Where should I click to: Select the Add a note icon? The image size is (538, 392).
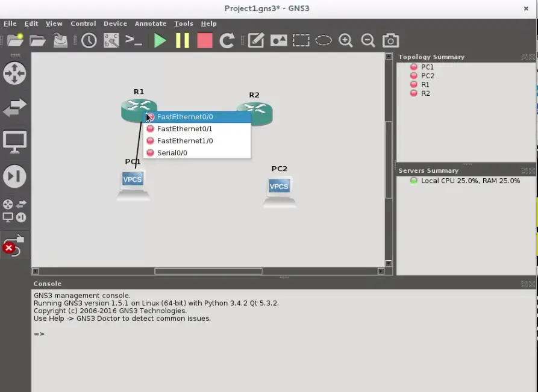[256, 40]
